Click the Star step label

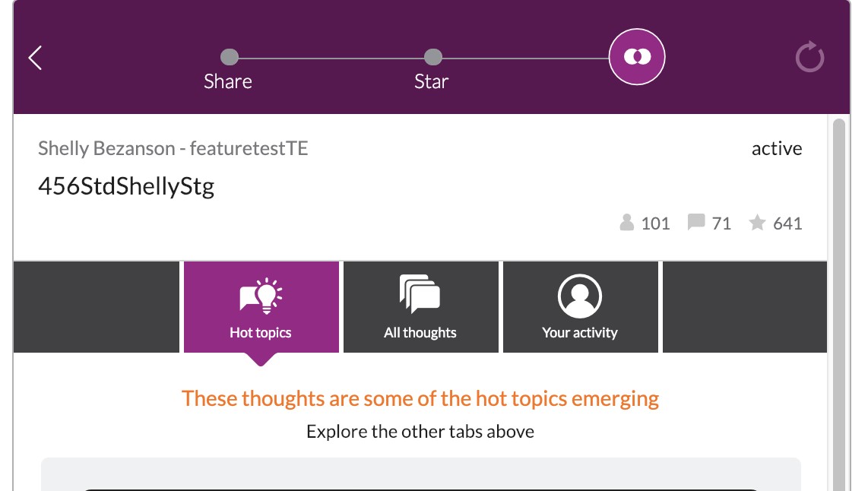tap(431, 82)
